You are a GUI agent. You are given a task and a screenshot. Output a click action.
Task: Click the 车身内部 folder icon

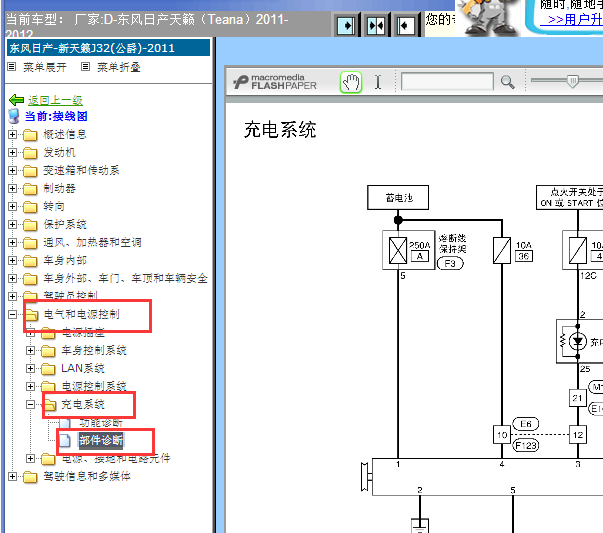point(30,261)
